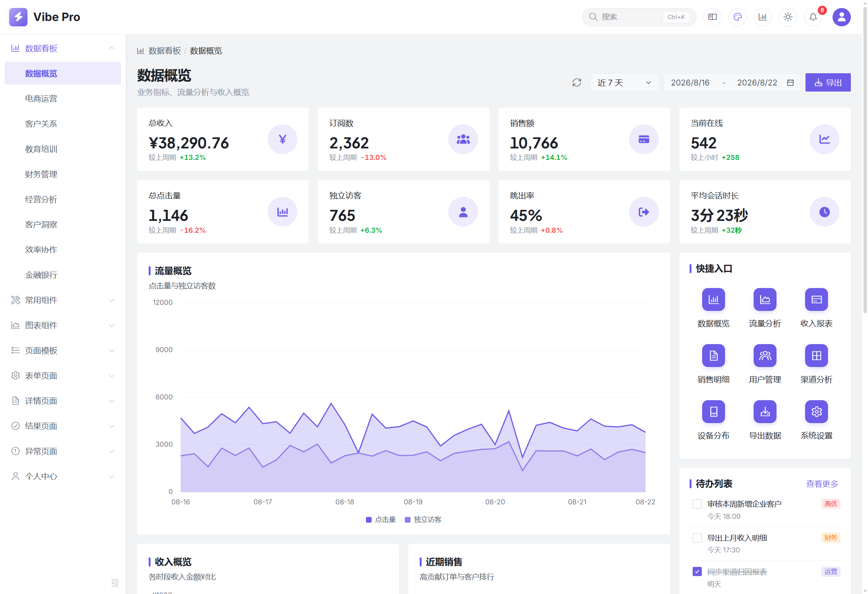
Task: Open the date range picker 2026/8/16
Action: [x=732, y=82]
